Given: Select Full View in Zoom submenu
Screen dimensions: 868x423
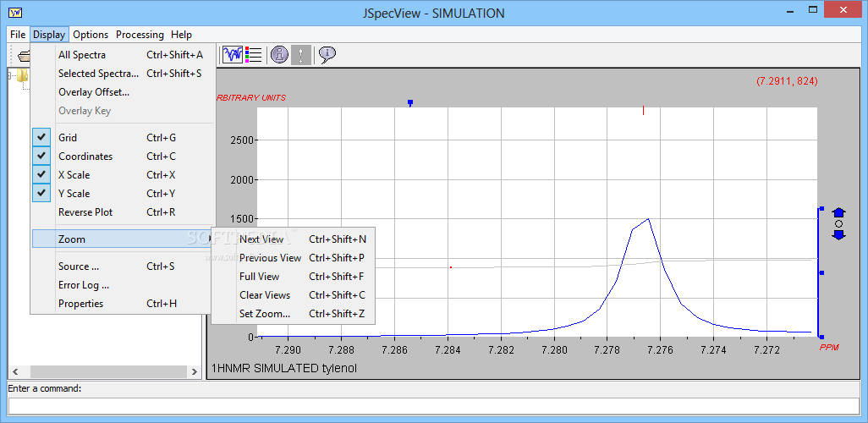Looking at the screenshot, I should 294,277.
